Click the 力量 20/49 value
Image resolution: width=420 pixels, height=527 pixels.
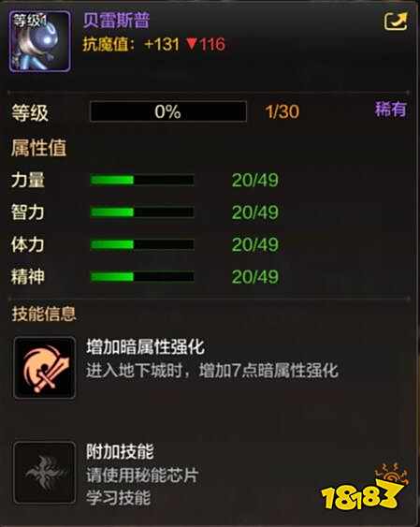[x=255, y=180]
